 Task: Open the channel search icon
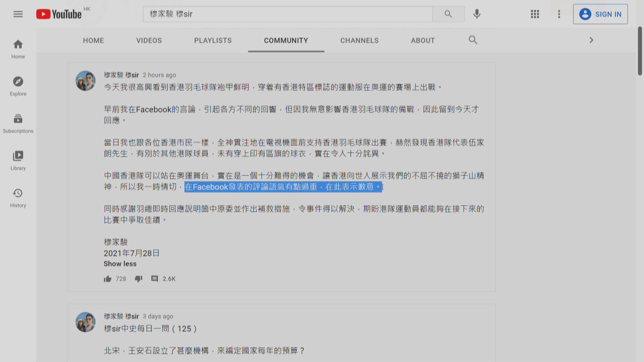(x=473, y=40)
